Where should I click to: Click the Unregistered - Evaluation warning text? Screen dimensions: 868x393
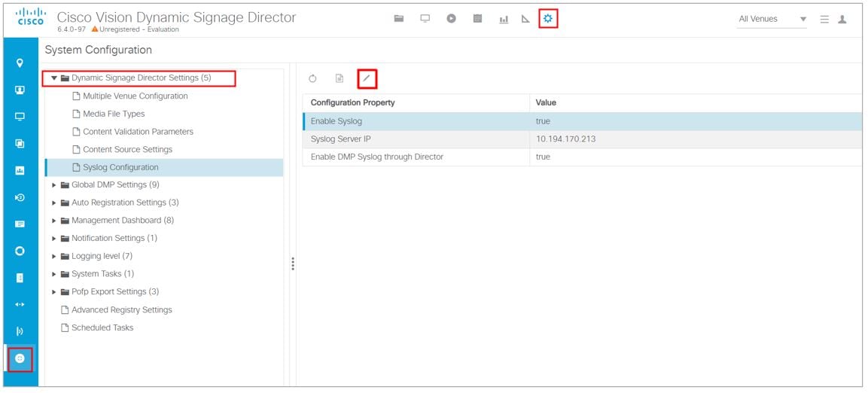pyautogui.click(x=139, y=29)
